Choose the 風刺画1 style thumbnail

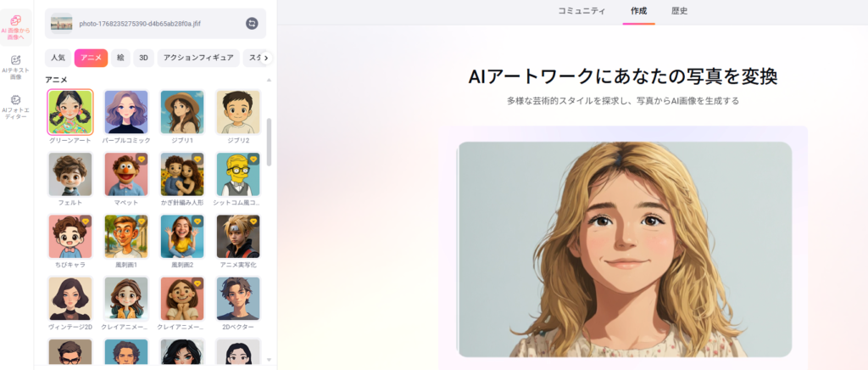pyautogui.click(x=126, y=237)
